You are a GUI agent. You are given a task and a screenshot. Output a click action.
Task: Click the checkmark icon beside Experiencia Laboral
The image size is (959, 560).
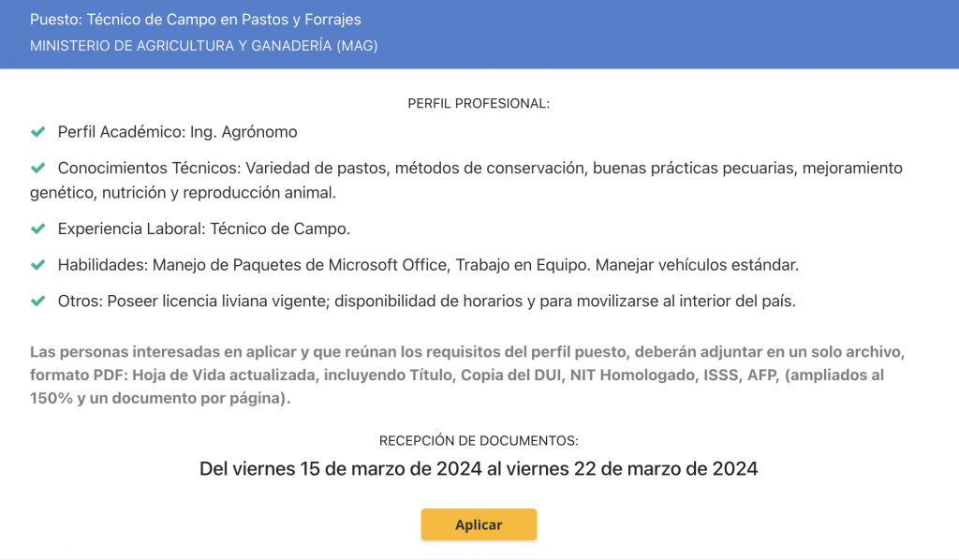click(x=37, y=228)
